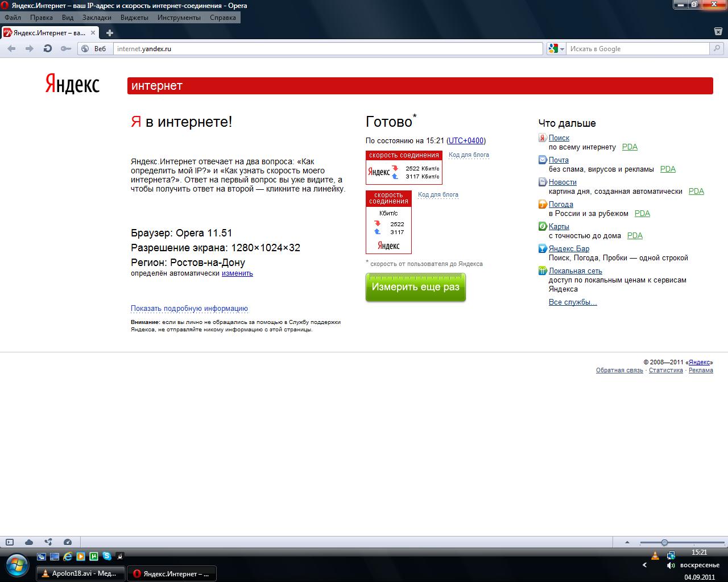Go back with the Opera back arrow

coord(11,49)
